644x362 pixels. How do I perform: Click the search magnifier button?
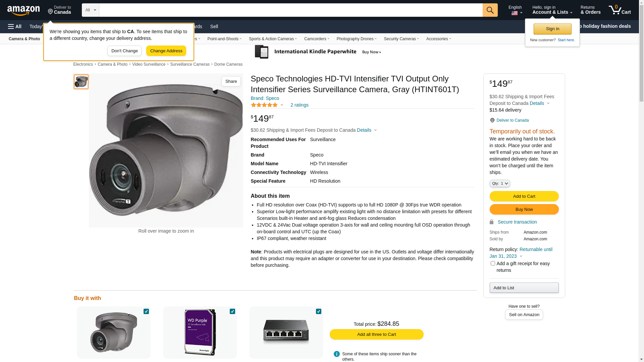point(490,10)
